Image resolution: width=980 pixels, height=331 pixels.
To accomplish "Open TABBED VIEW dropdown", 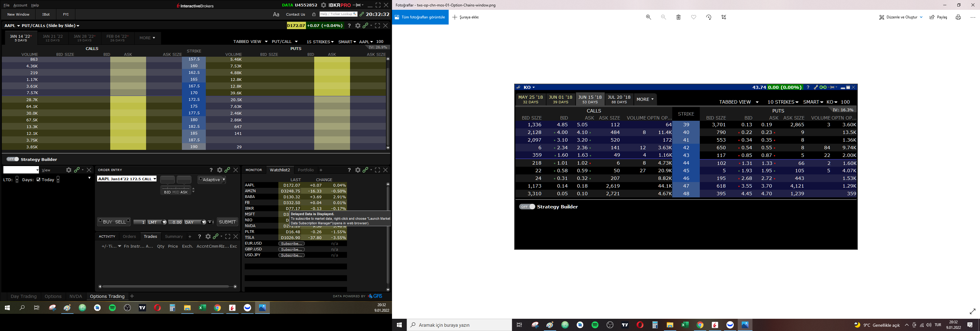I will pos(250,41).
